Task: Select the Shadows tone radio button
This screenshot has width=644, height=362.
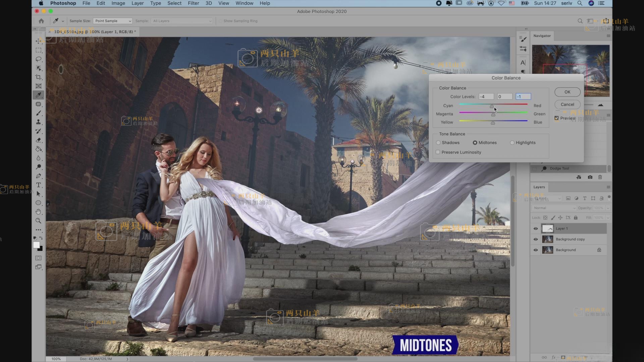Action: pyautogui.click(x=438, y=143)
